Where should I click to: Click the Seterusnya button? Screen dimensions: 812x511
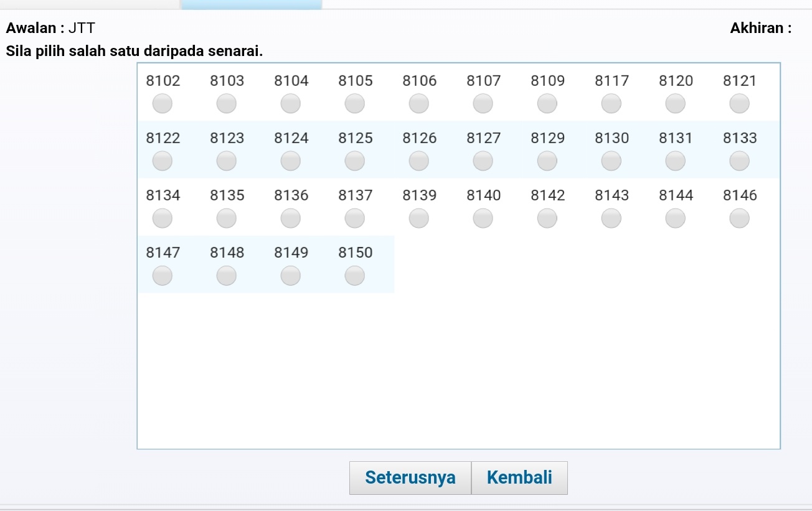(x=410, y=478)
